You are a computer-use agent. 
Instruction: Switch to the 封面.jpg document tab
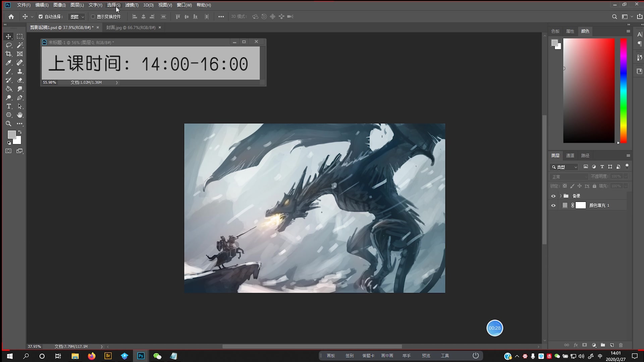click(130, 27)
